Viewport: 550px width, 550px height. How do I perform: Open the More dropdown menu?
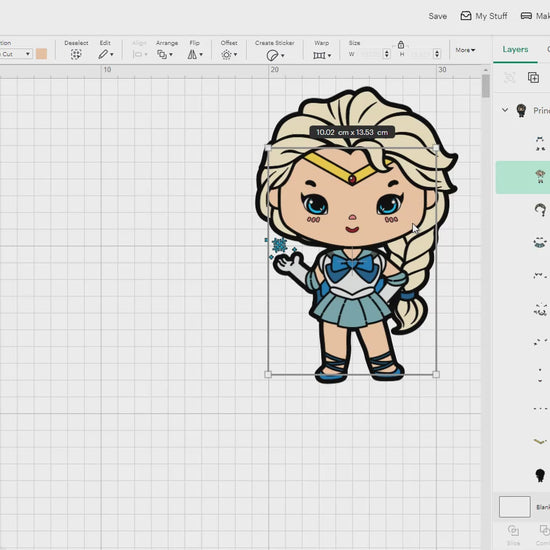465,50
